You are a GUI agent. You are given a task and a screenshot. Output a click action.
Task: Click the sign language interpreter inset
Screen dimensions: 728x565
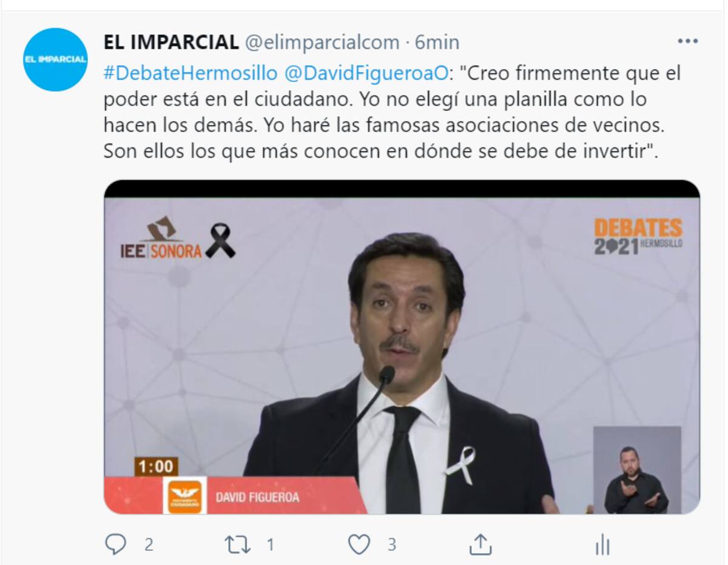(637, 470)
